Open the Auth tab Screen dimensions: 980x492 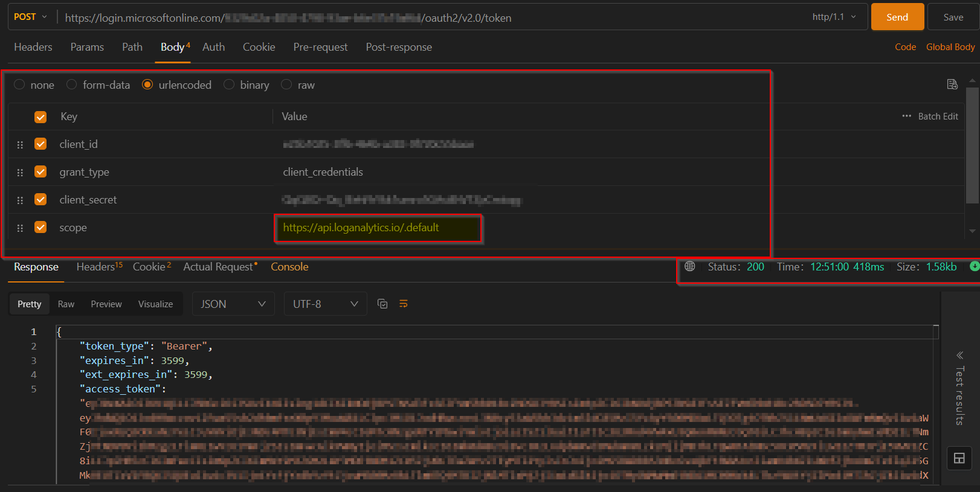point(213,47)
